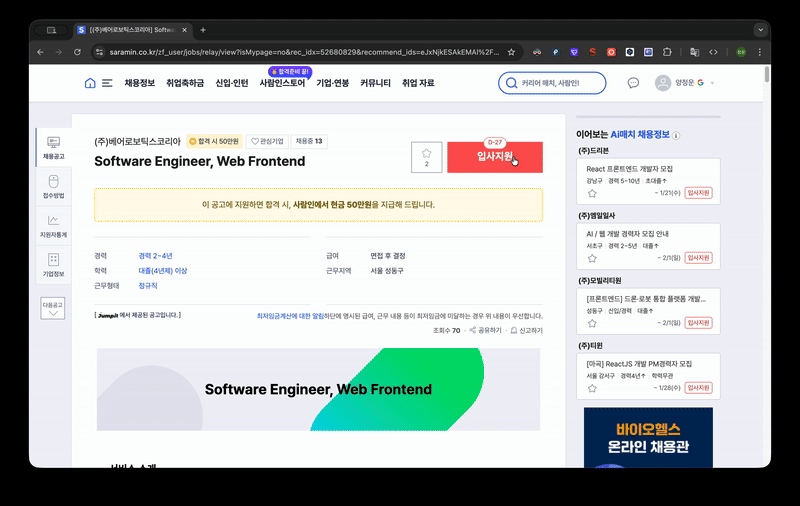Click the translate page icon in toolbar

click(694, 52)
